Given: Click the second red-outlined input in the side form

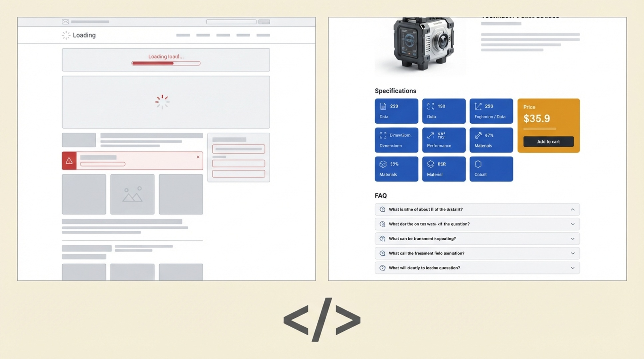Looking at the screenshot, I should click(x=239, y=163).
